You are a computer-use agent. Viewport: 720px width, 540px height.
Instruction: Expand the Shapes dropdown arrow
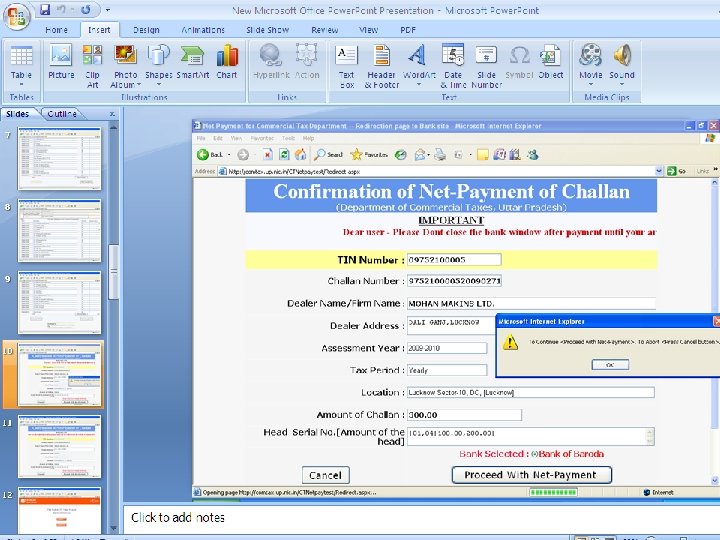(159, 85)
